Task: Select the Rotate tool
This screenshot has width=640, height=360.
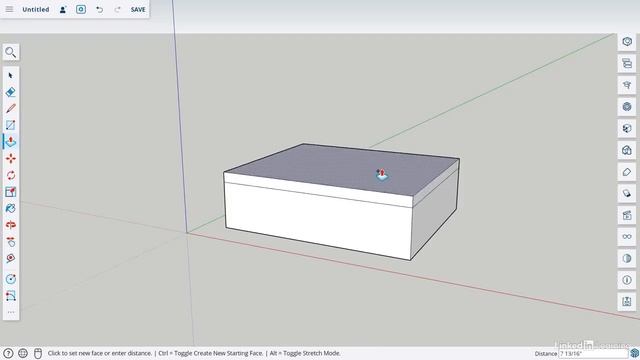Action: tap(11, 175)
